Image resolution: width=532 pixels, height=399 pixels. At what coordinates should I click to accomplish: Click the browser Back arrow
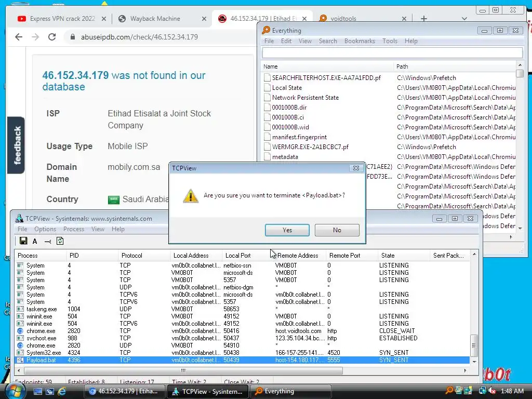point(19,37)
